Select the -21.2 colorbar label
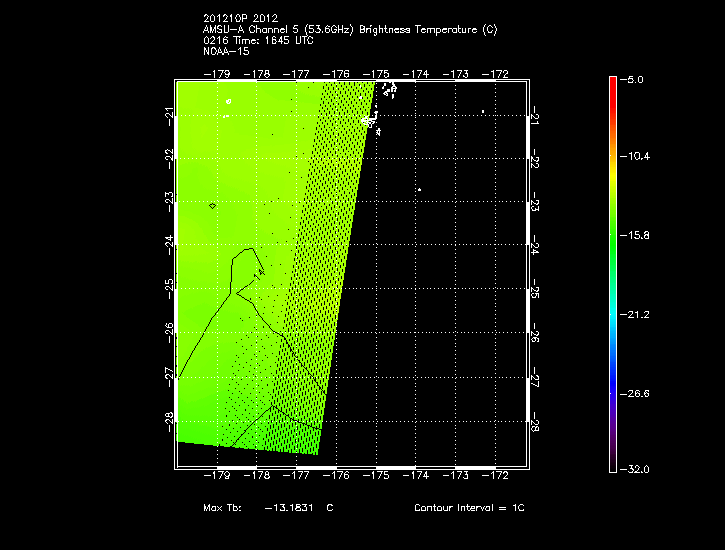Viewport: 725px width, 550px height. pos(636,314)
